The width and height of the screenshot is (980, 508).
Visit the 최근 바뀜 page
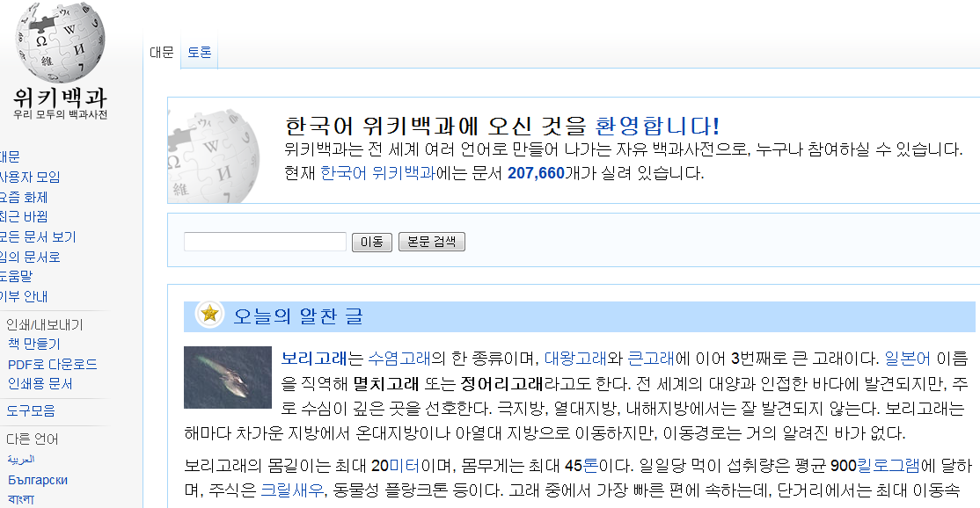pos(22,216)
